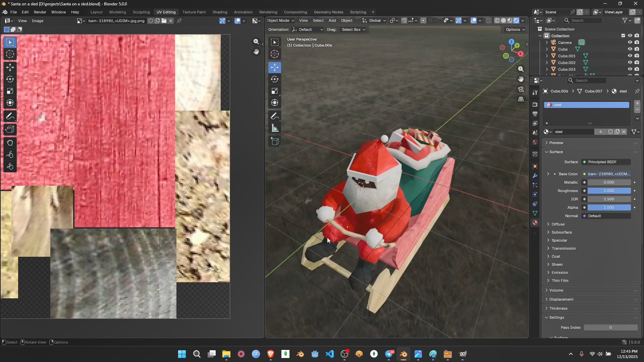Select the Cursor tool in the UV editor
644x362 pixels.
tap(10, 54)
